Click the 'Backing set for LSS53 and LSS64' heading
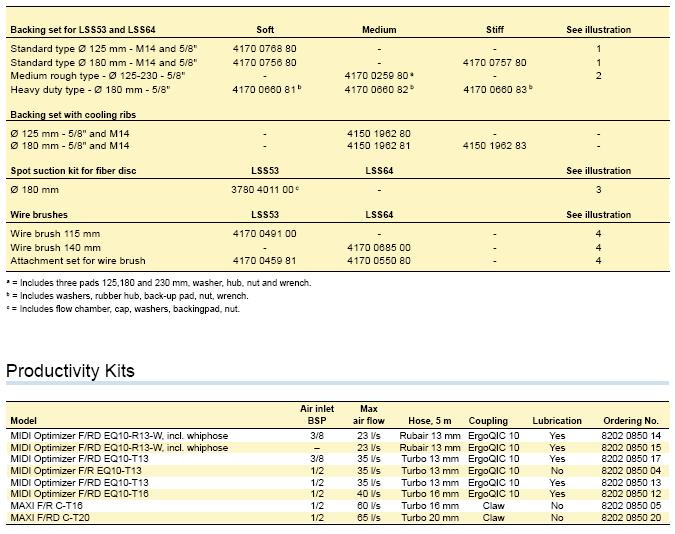The image size is (675, 534). click(83, 30)
